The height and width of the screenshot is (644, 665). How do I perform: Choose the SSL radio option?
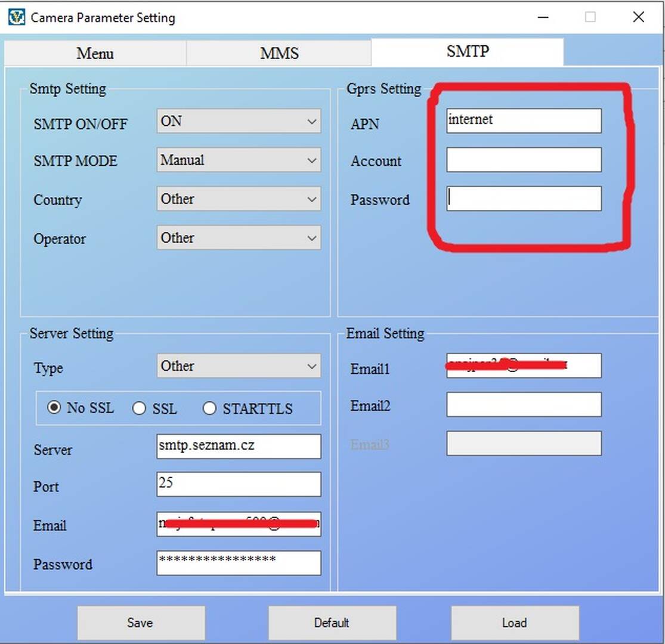(x=140, y=408)
